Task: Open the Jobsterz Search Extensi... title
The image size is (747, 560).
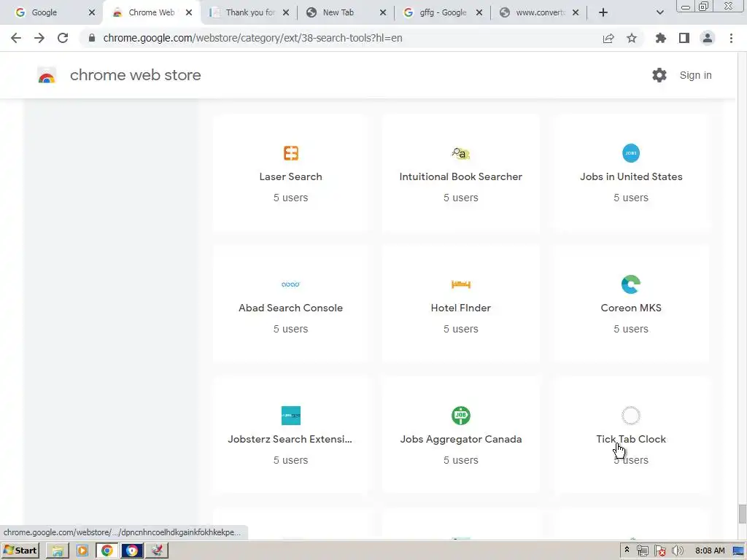Action: pyautogui.click(x=290, y=439)
